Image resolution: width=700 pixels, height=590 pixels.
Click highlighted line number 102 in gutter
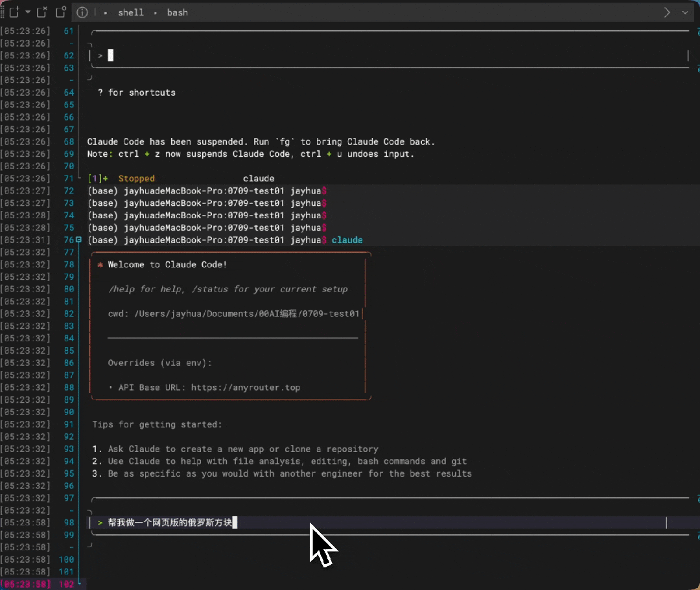click(x=66, y=584)
